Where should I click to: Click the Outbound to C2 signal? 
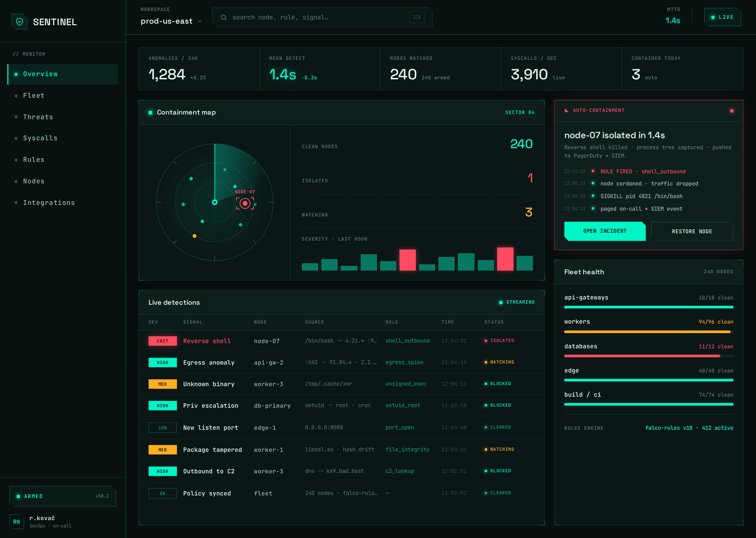pyautogui.click(x=209, y=471)
